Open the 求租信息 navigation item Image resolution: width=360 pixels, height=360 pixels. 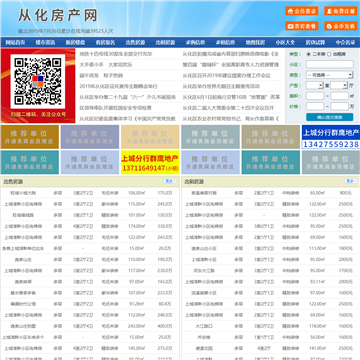(x=225, y=42)
